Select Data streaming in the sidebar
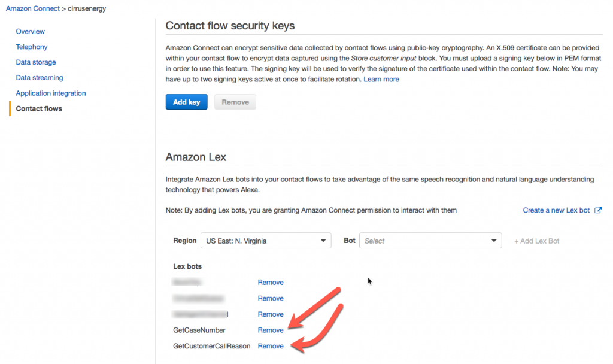Screen dimensions: 613x364 coord(39,78)
